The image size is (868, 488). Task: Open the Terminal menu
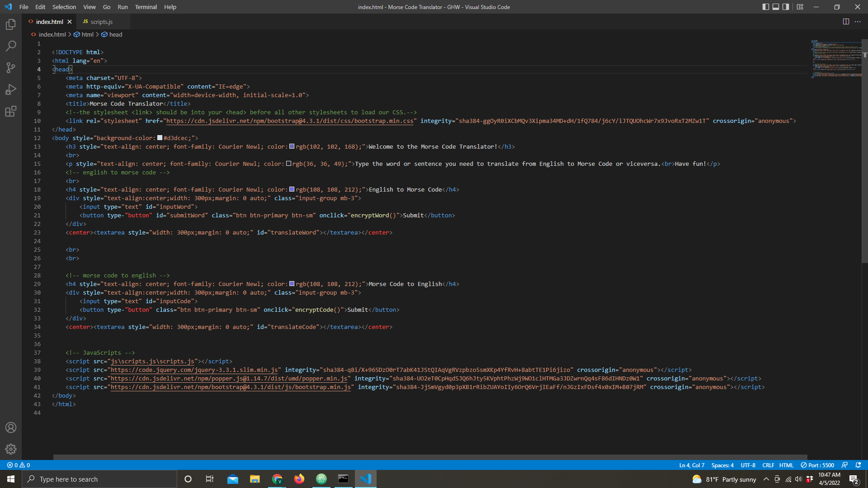(x=146, y=7)
